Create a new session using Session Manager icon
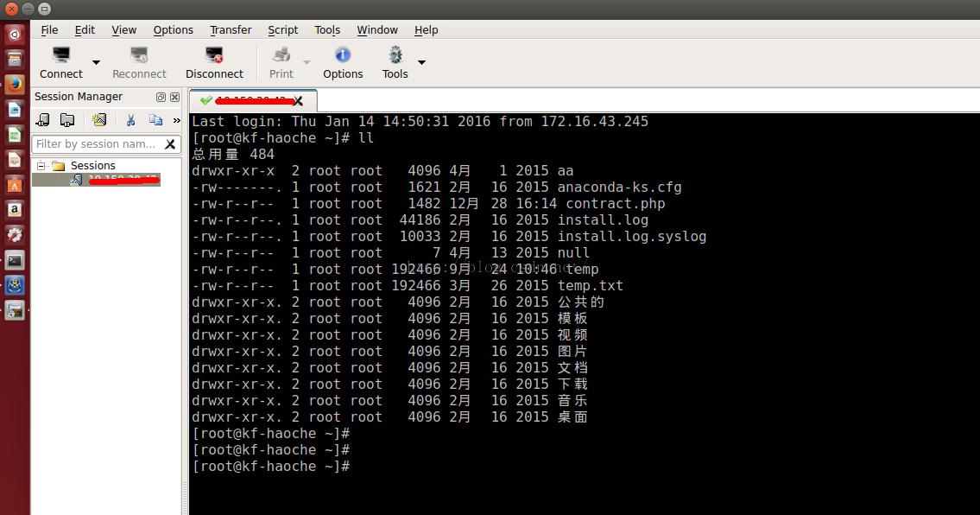Screen dimensions: 980x515 42,120
